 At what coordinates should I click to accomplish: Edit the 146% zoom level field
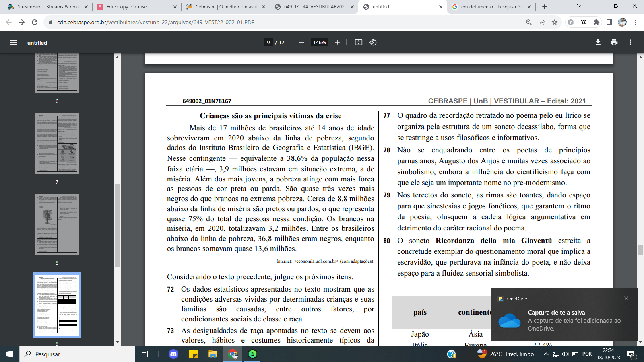320,42
